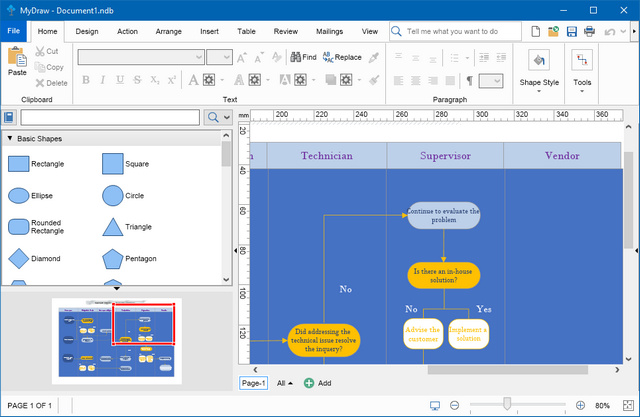Click the fit-to-page icon in status bar
The image size is (640, 417).
(x=435, y=405)
